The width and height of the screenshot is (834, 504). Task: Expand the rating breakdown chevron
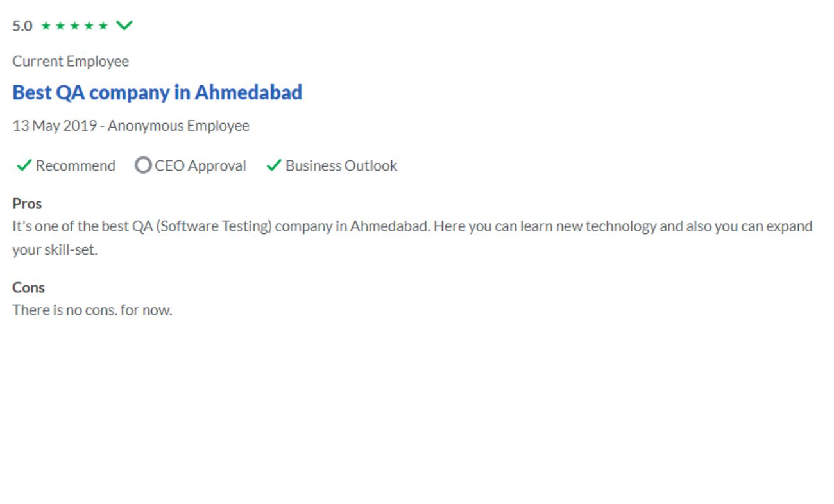[124, 26]
